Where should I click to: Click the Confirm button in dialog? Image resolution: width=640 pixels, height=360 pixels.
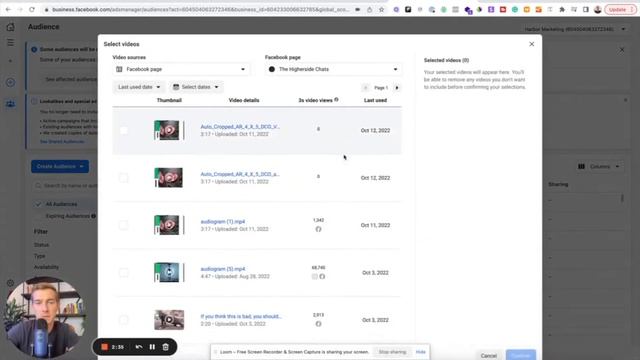521,355
